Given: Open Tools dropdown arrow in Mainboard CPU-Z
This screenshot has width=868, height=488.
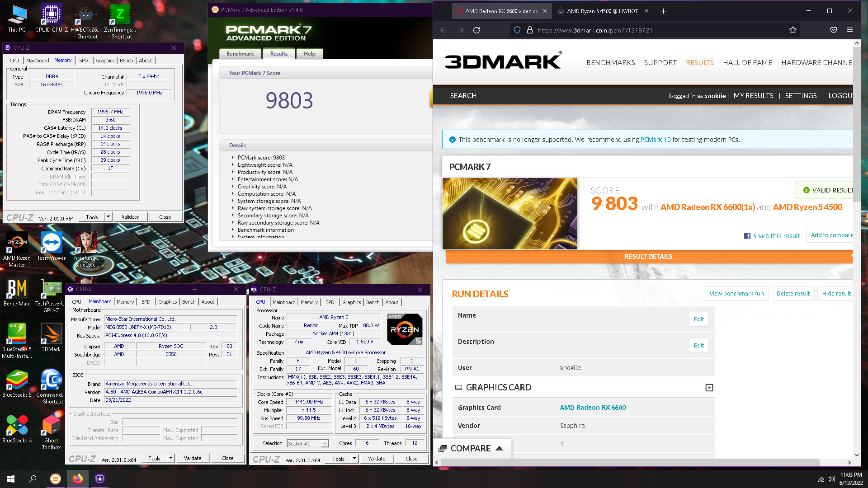Looking at the screenshot, I should tap(170, 458).
